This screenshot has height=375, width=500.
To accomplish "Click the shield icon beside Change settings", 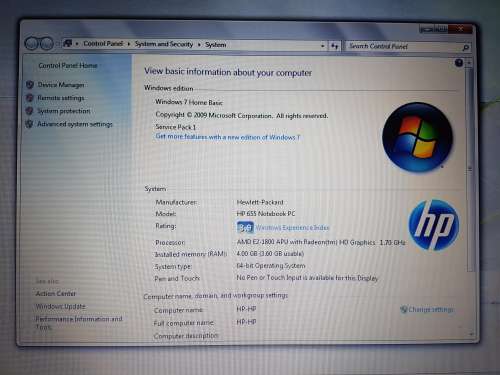I will coord(404,309).
